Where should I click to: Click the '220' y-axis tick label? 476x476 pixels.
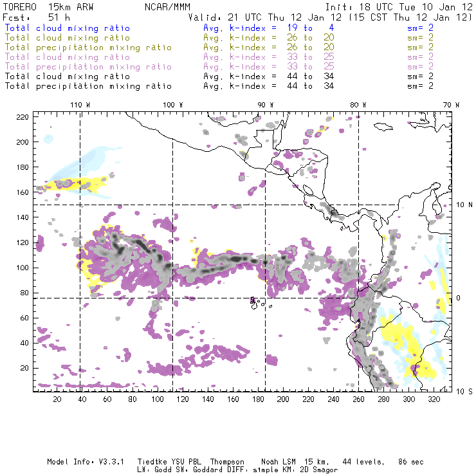[x=23, y=117]
